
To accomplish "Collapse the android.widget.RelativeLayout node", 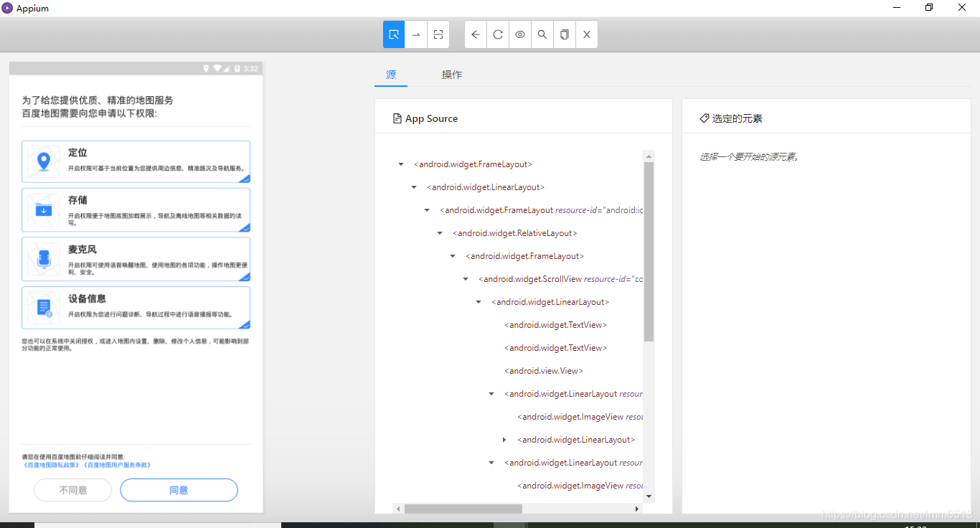I will pos(440,233).
